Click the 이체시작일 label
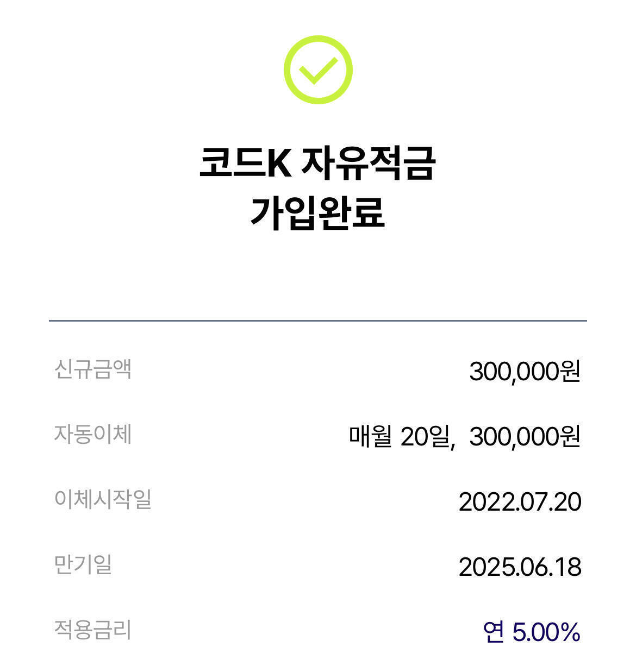This screenshot has width=636, height=672. [103, 499]
